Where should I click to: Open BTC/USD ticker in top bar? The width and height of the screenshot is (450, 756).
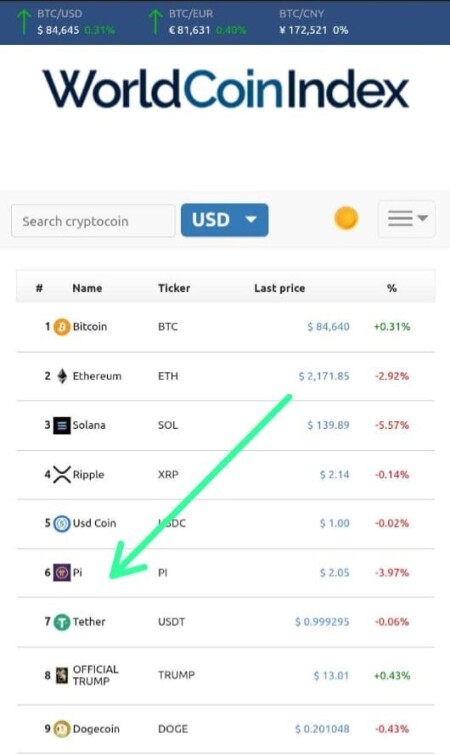66,22
